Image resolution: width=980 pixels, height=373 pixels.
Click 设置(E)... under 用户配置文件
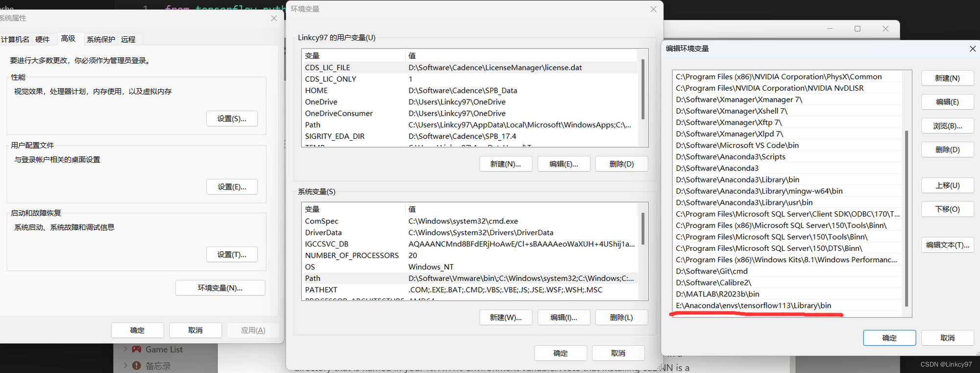click(232, 187)
